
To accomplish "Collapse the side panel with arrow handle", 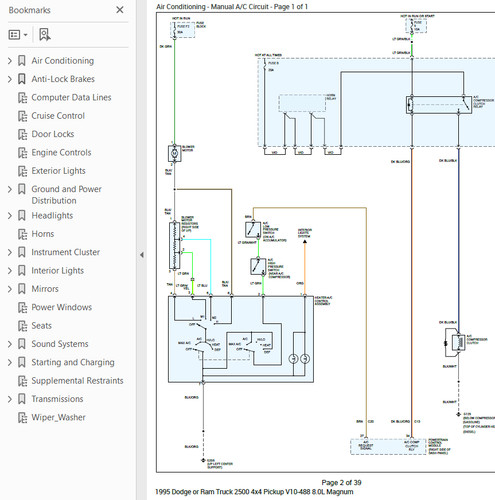I will click(142, 255).
